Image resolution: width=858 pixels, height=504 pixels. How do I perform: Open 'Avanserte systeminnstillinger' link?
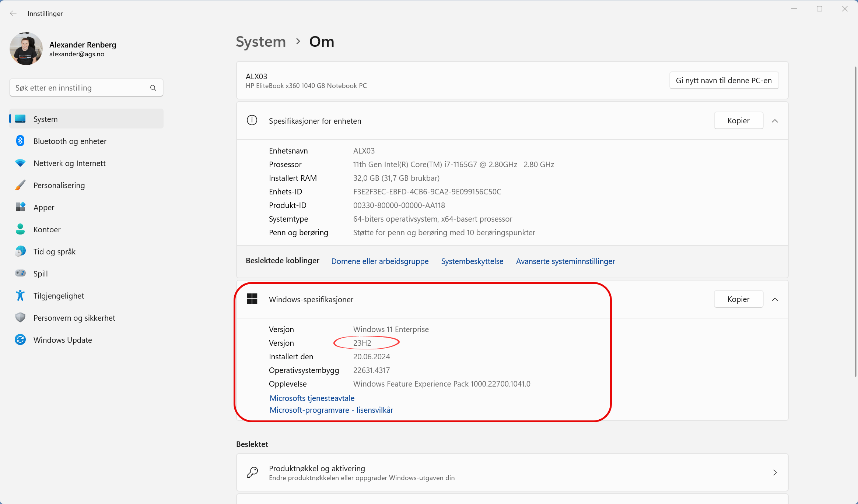565,261
